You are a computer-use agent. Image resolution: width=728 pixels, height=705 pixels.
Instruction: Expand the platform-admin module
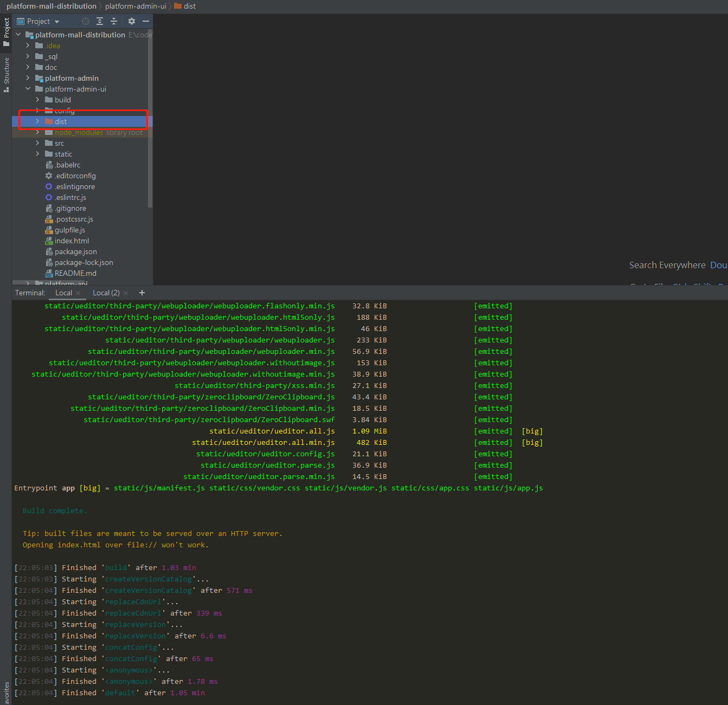coord(28,78)
